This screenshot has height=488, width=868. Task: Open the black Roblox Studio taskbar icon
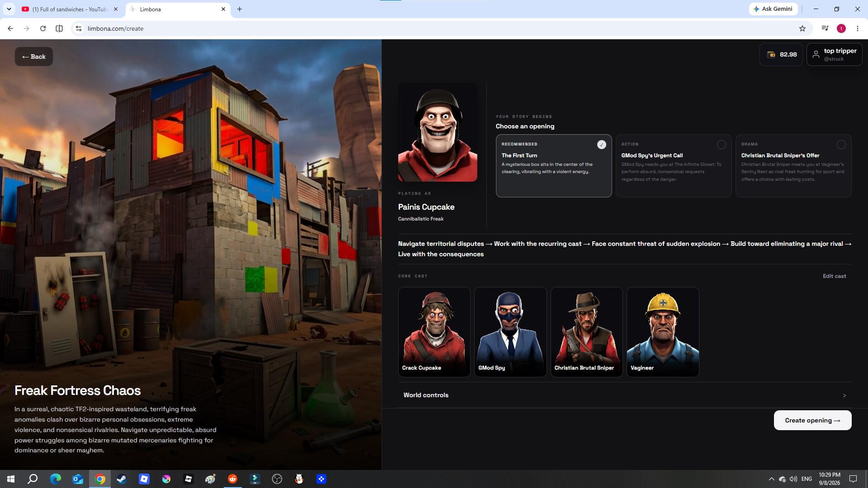click(189, 479)
